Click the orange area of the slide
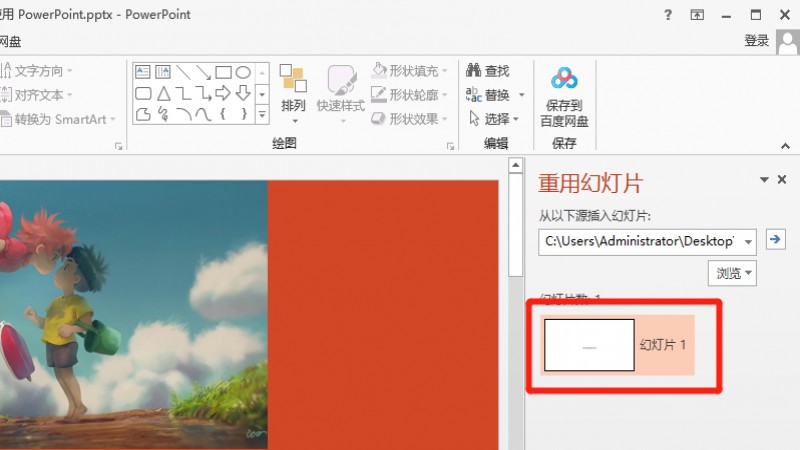The image size is (800, 450). coord(383,315)
